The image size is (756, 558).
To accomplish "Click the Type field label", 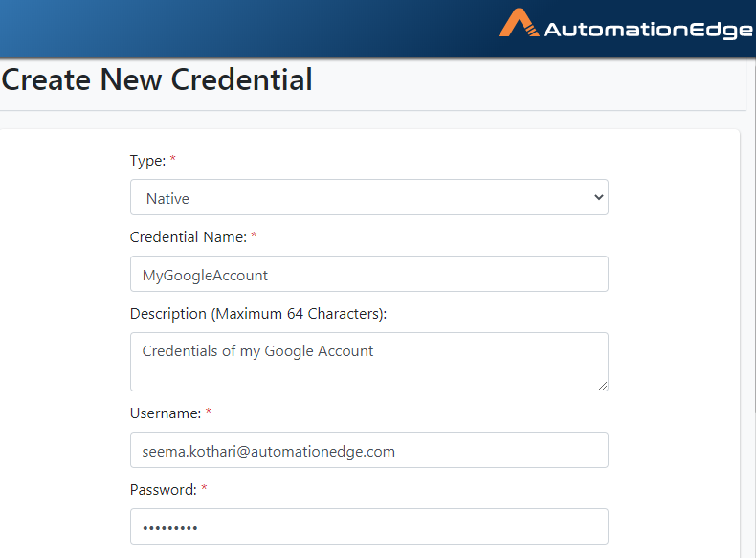I will pyautogui.click(x=147, y=161).
